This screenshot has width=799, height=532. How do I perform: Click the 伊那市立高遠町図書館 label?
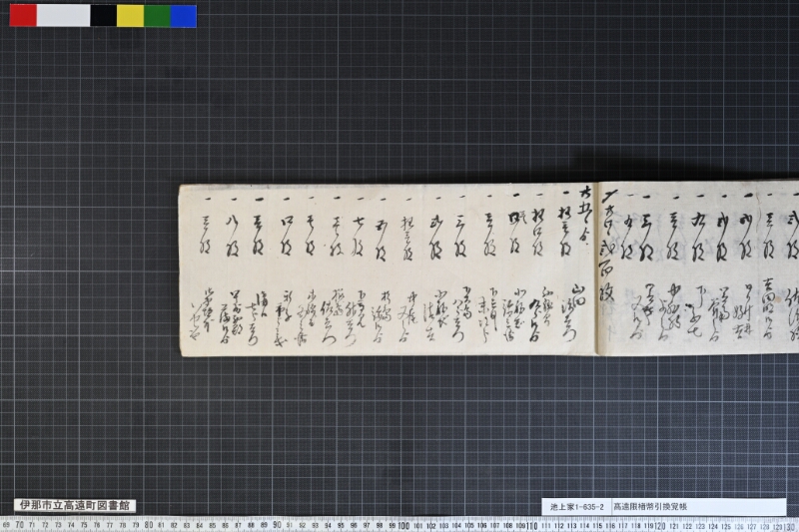point(75,505)
